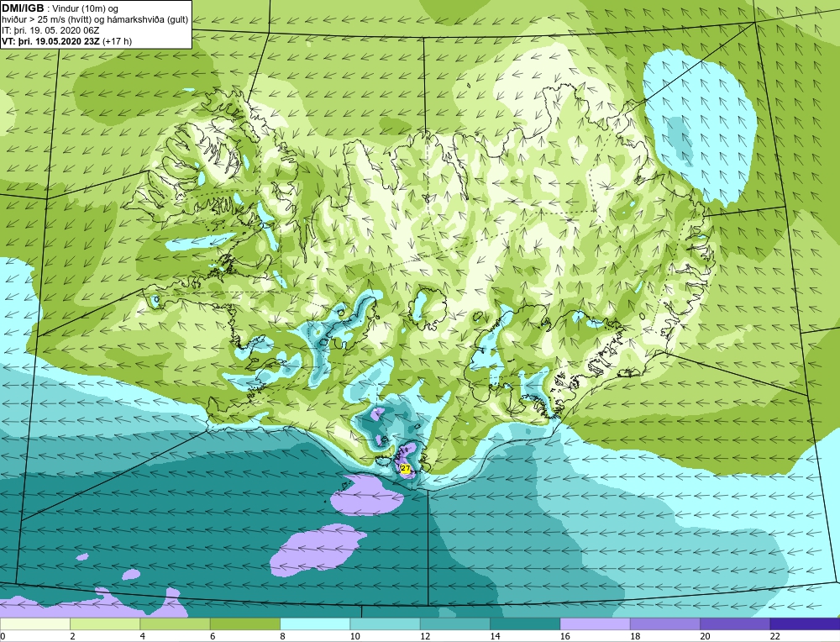840x642 pixels.
Task: Select the 16–18 m/s lavender swatch
Action: (595, 624)
